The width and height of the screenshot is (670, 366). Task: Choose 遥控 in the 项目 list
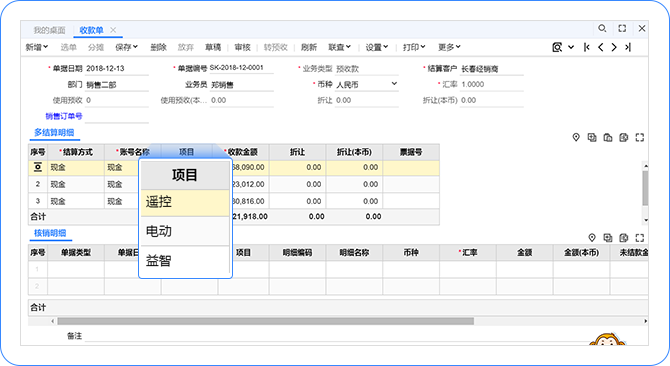tap(185, 202)
